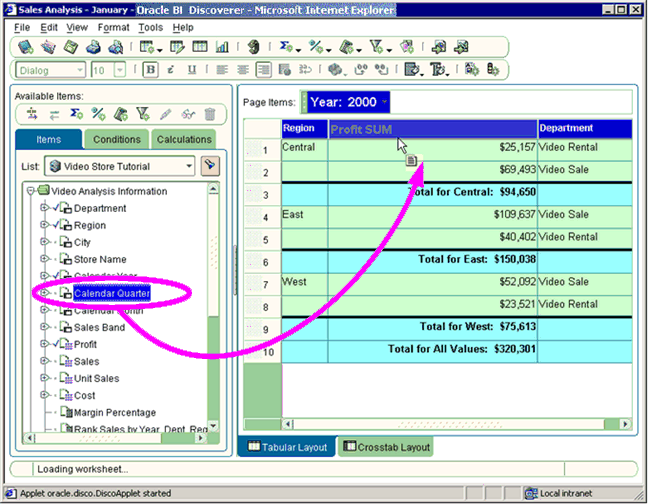This screenshot has height=504, width=648.
Task: Click the Add to worksheet icon under Available Items
Action: point(32,114)
